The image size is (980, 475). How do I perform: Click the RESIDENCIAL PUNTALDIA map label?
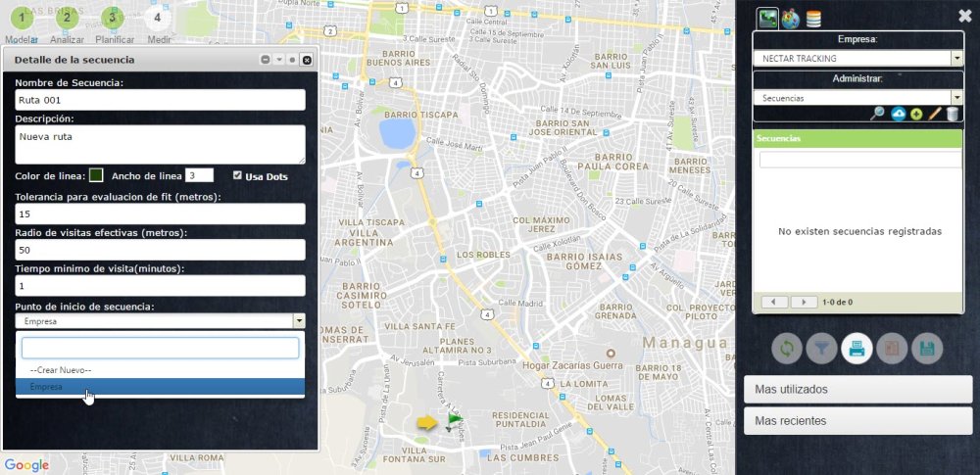(520, 419)
